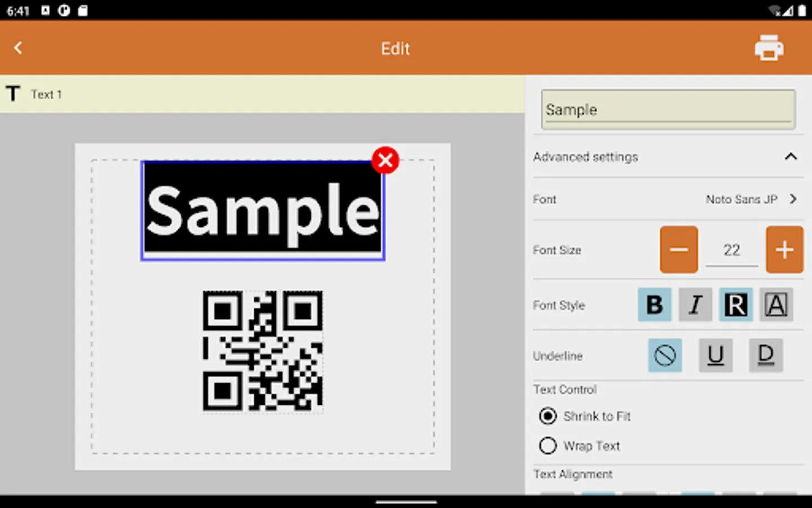The image size is (812, 508).
Task: Apply double underline D option
Action: pyautogui.click(x=766, y=356)
